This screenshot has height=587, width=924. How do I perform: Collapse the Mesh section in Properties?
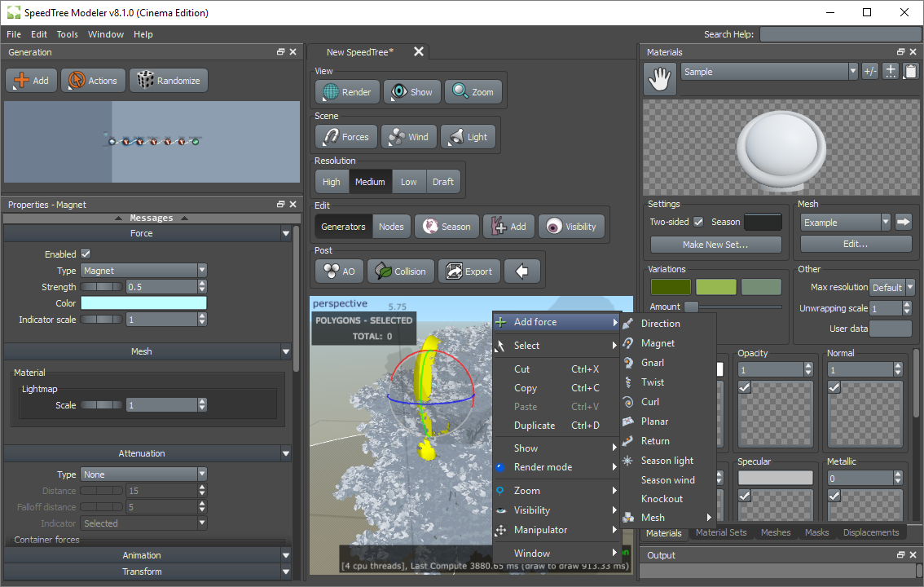tap(147, 351)
